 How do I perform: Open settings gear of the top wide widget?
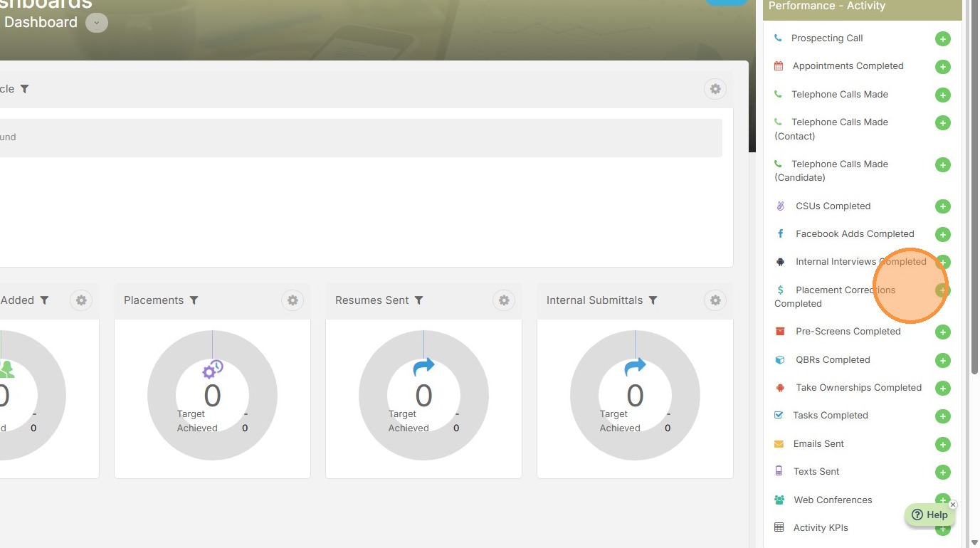715,89
